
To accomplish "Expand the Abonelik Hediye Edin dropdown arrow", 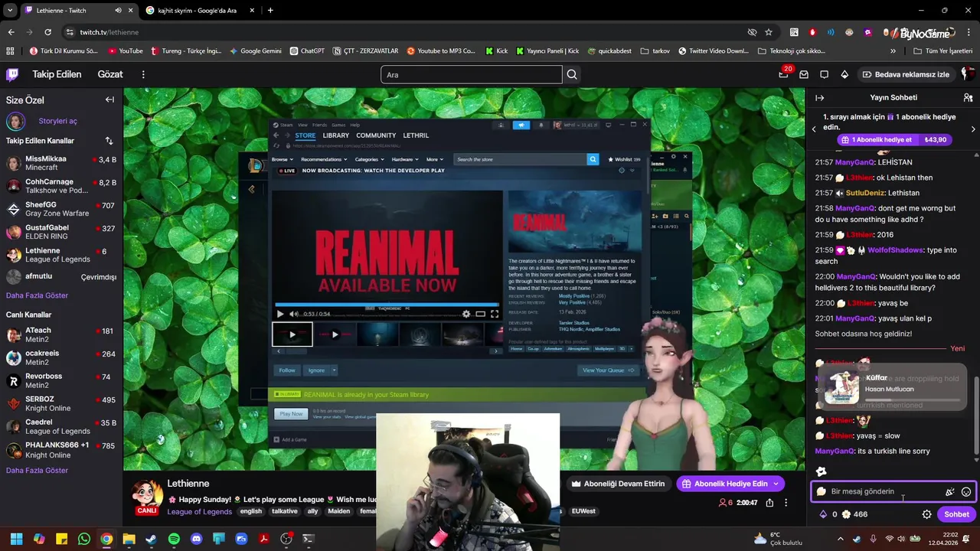I will click(x=776, y=484).
